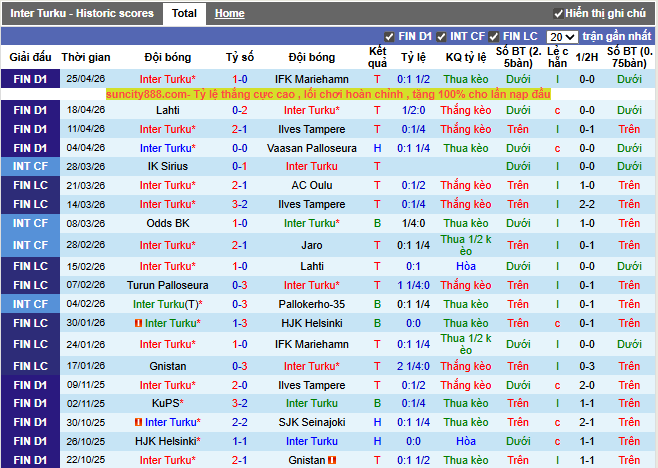Click the IFK Mariehamn team on 25/04/26

pyautogui.click(x=312, y=79)
